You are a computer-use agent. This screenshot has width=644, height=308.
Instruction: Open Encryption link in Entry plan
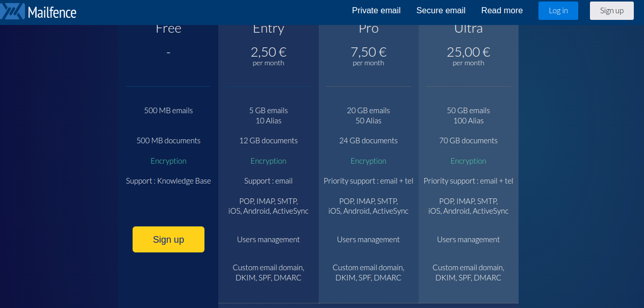(x=268, y=161)
